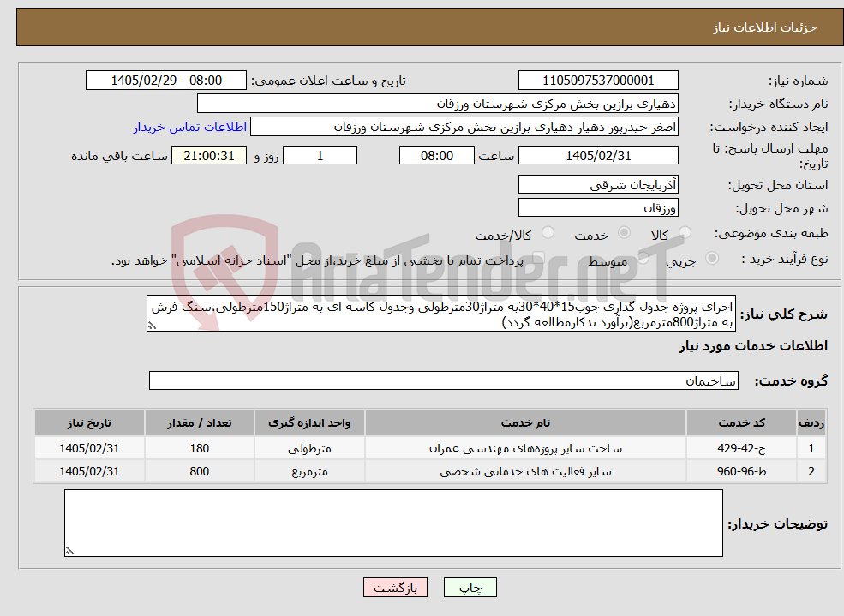Click the resize handle of buyer notes textarea
This screenshot has width=844, height=616.
69,551
